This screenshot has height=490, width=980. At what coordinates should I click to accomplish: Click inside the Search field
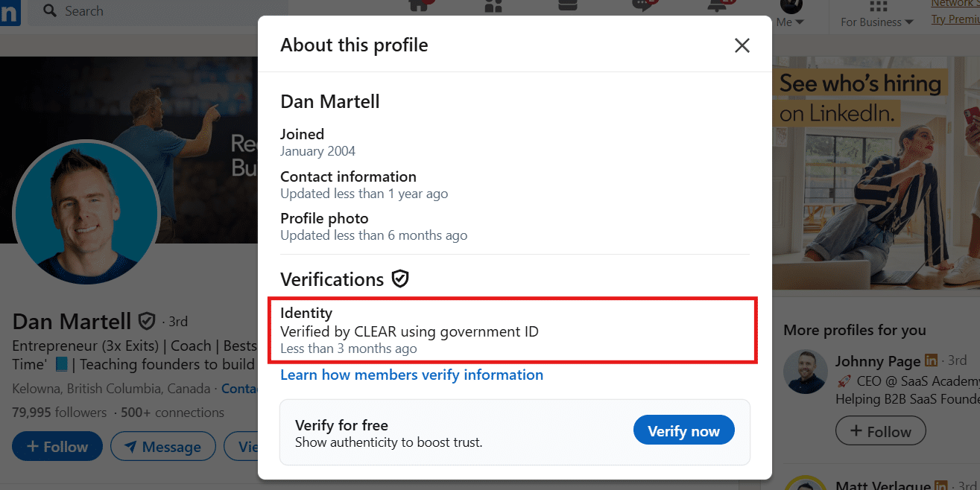click(149, 11)
